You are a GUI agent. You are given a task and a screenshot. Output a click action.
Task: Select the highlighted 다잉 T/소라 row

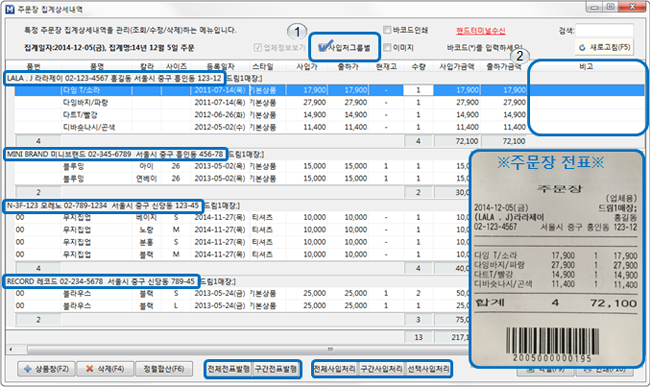click(329, 90)
